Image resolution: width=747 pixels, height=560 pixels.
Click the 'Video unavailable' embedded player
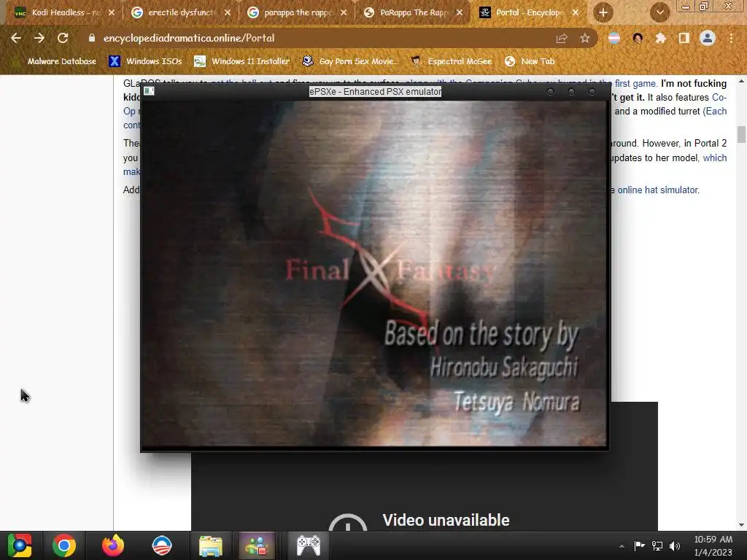point(424,491)
